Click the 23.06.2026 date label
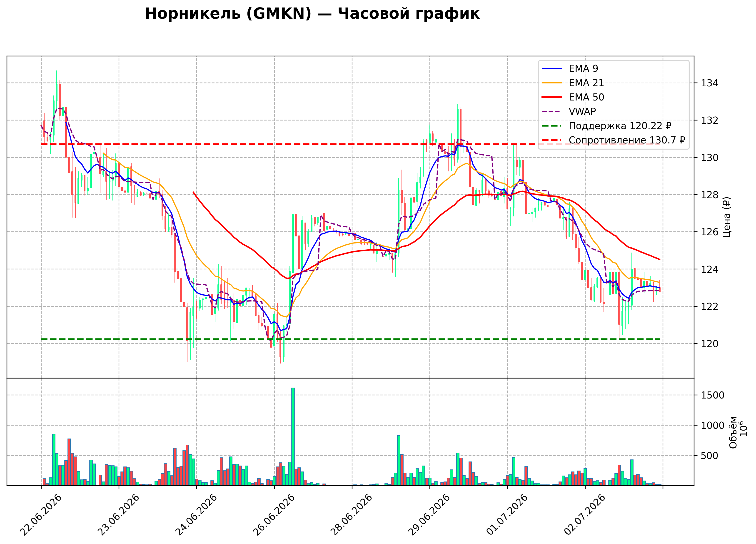This screenshot has height=544, width=756. click(118, 515)
